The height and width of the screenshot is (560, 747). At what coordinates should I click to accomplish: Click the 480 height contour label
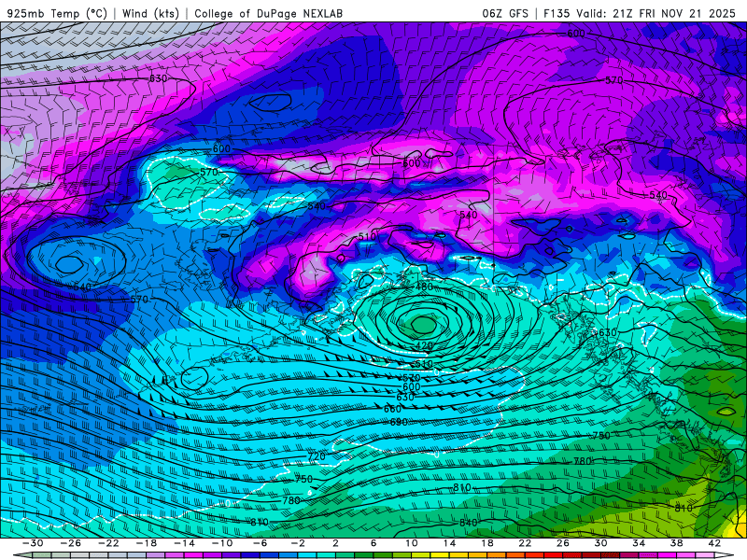(x=424, y=287)
